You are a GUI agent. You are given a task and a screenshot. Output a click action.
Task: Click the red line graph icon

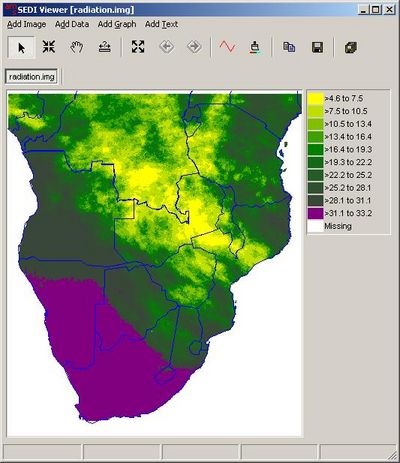tap(227, 47)
